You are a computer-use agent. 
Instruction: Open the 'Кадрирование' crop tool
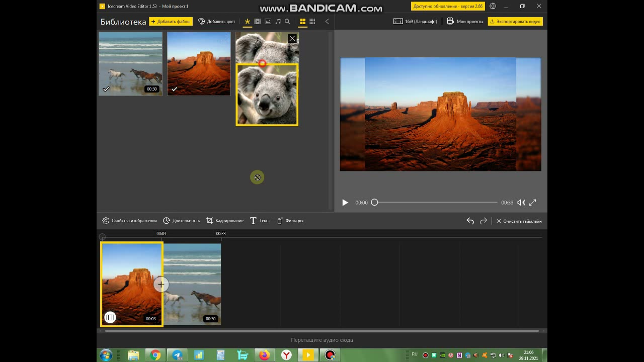[225, 221]
